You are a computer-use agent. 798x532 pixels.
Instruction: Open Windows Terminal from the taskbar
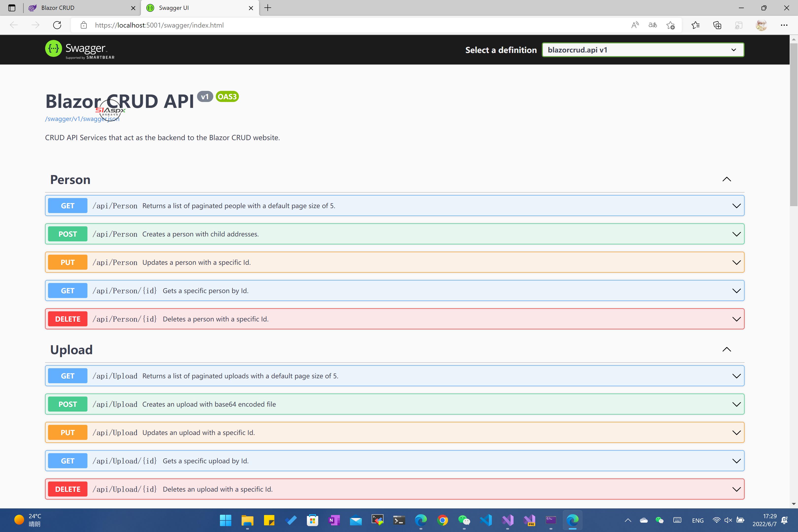(399, 520)
